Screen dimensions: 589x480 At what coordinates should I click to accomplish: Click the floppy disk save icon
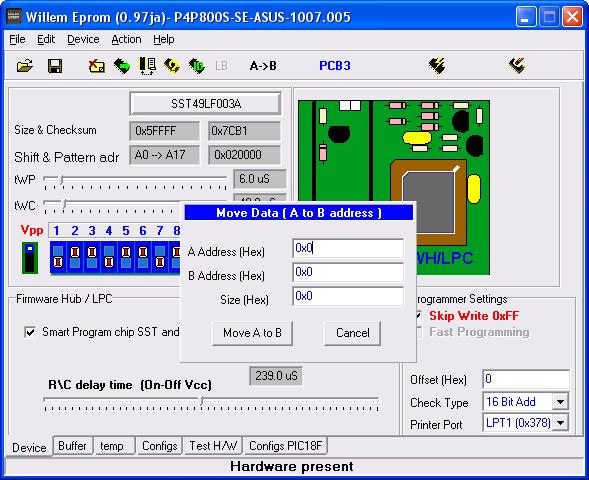click(55, 66)
